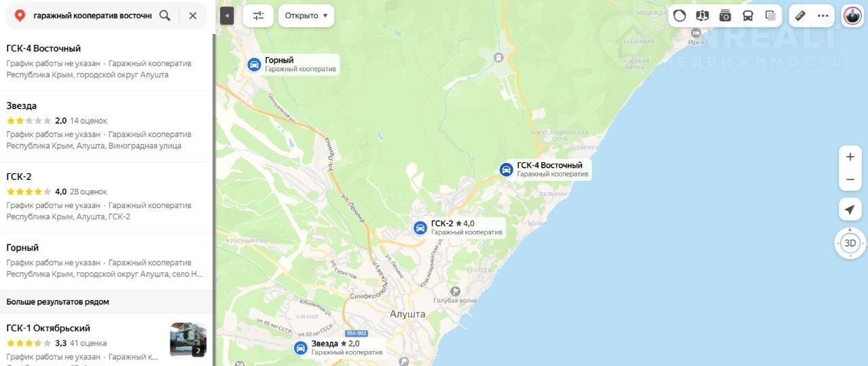
Task: Click my location arrow button
Action: tap(850, 210)
